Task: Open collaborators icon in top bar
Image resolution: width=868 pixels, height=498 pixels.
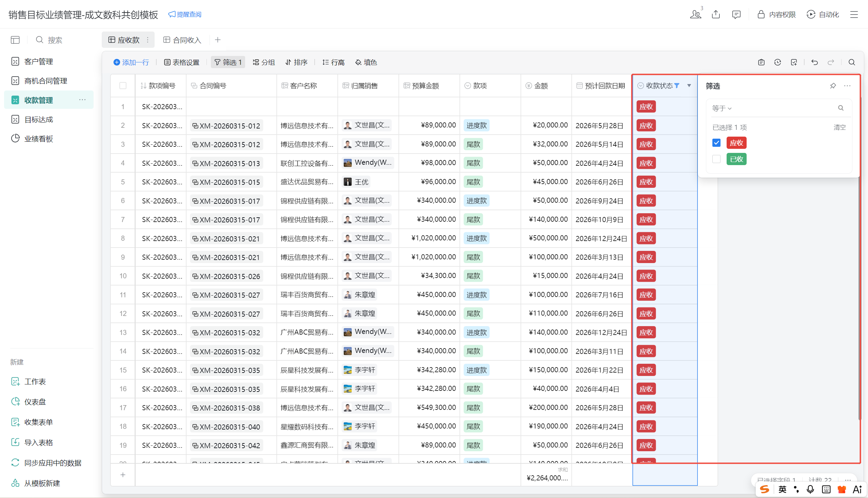Action: [x=695, y=14]
